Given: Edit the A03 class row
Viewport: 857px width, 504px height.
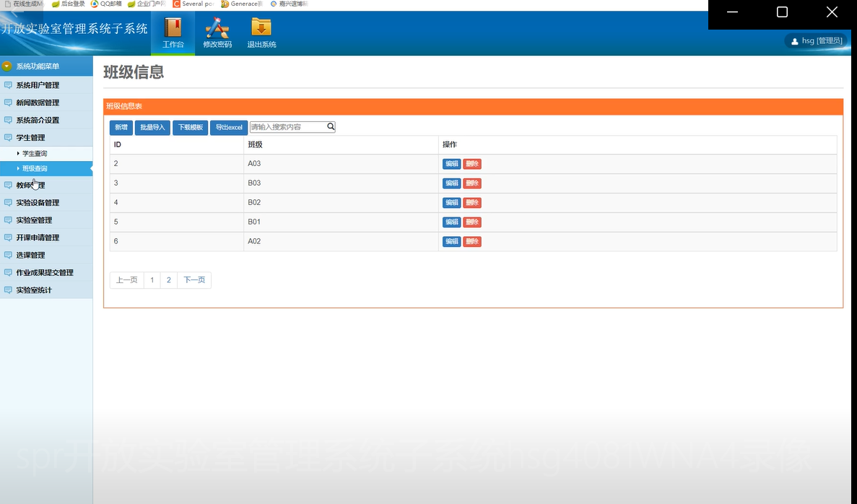Looking at the screenshot, I should [451, 164].
